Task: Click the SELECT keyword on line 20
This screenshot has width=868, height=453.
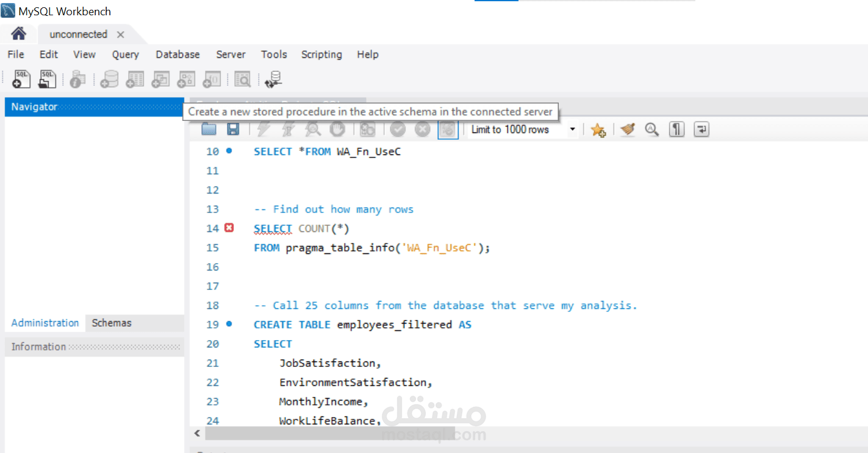Action: pyautogui.click(x=273, y=344)
